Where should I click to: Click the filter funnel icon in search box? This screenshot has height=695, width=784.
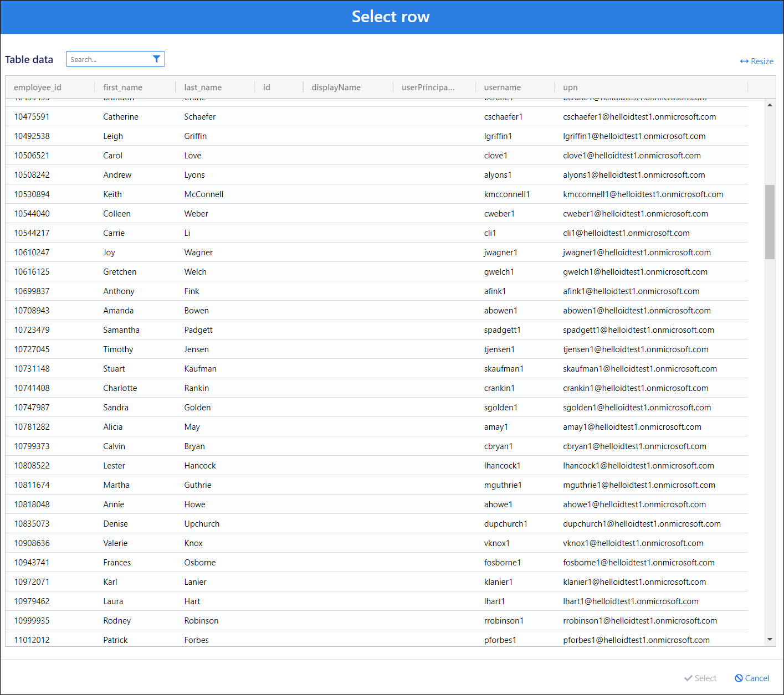156,59
